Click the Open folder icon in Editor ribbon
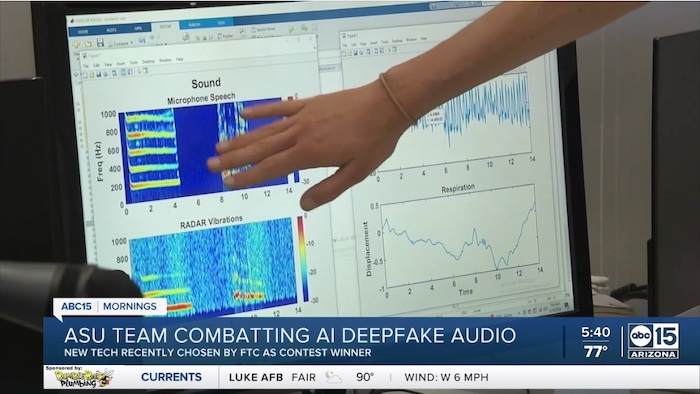This screenshot has width=700, height=394. 88,44
